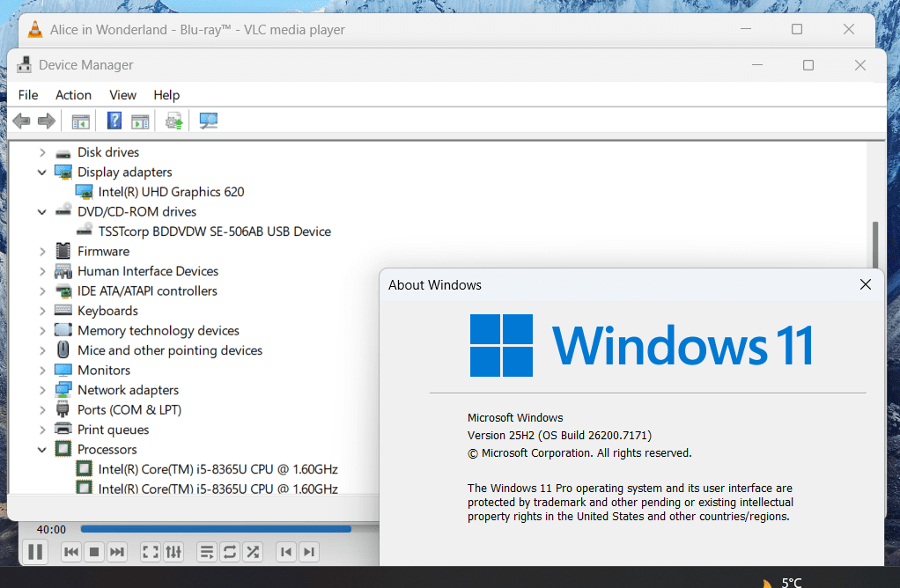The width and height of the screenshot is (900, 588).
Task: Toggle VLC shuffle/random playback
Action: coord(253,552)
